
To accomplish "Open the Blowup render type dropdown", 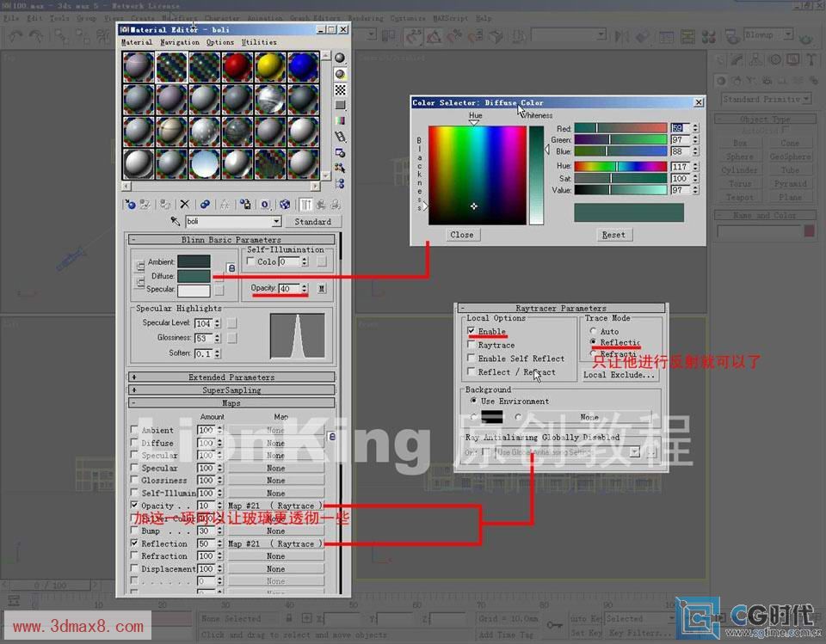I will pos(788,34).
